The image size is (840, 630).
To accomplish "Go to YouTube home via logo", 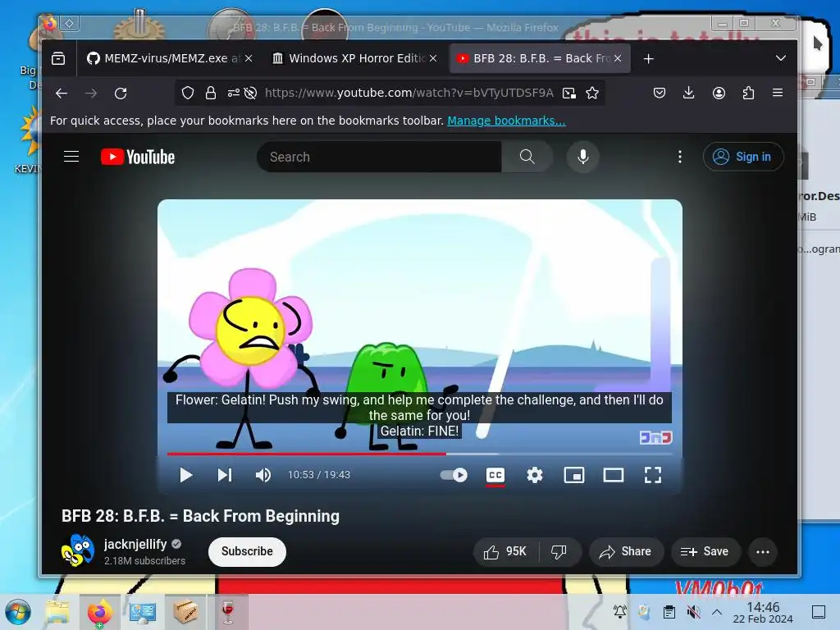I will click(x=138, y=157).
